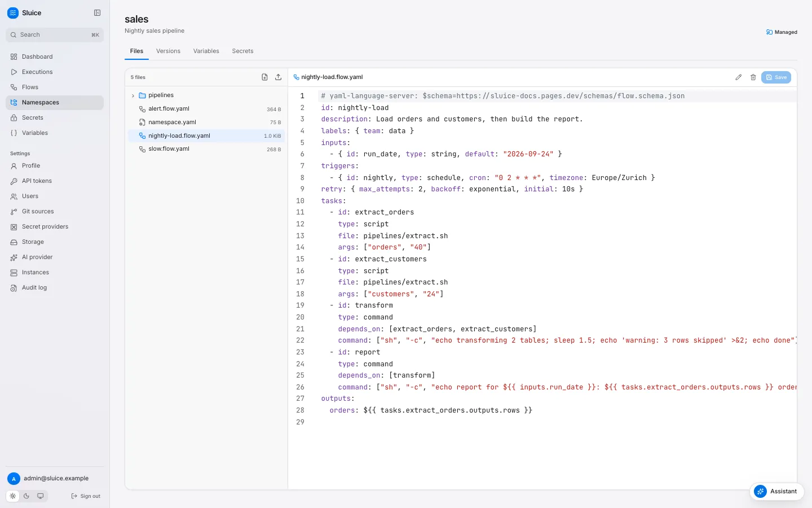The width and height of the screenshot is (812, 508).
Task: Click the AI provider sparkle icon
Action: pos(14,257)
